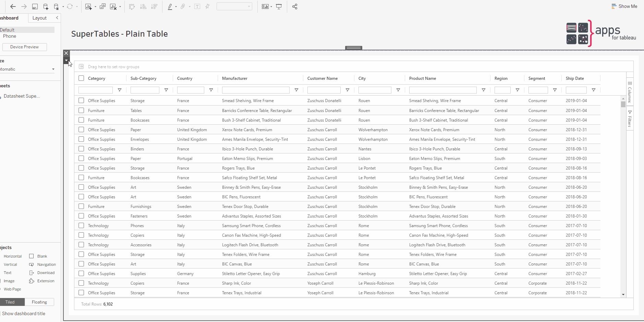
Task: Add a new data source
Action: click(46, 7)
